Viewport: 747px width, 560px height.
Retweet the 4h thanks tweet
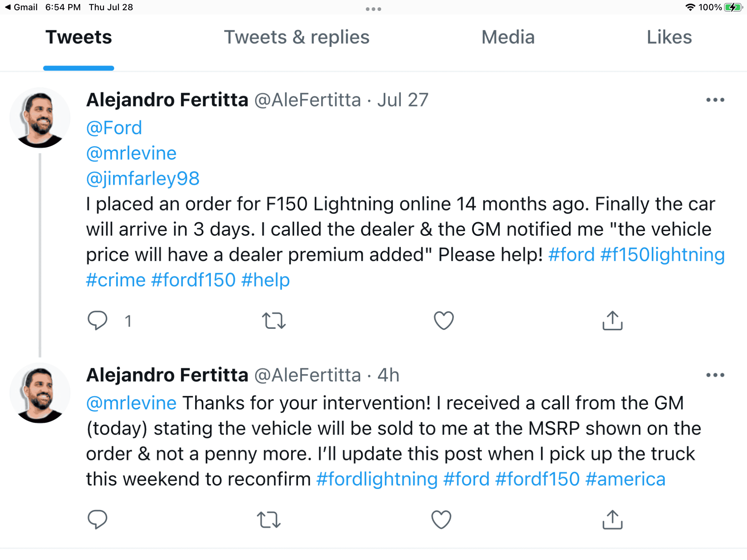point(269,519)
